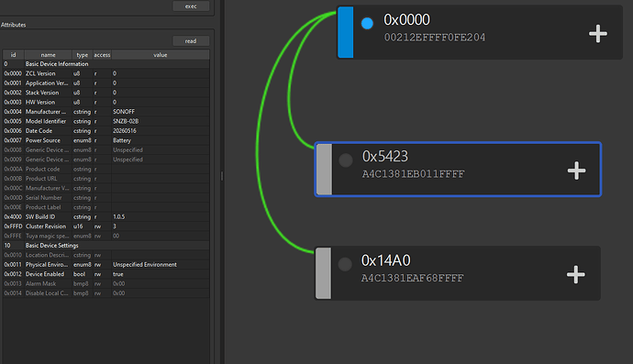Click MAC address 00212EFFFF0FE204
Image resolution: width=633 pixels, height=364 pixels.
(435, 38)
